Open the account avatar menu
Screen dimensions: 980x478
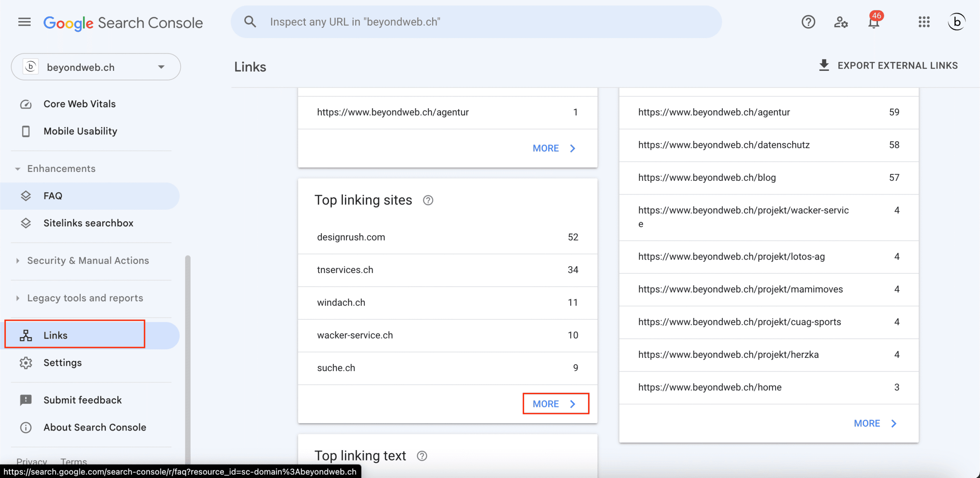[x=956, y=22]
